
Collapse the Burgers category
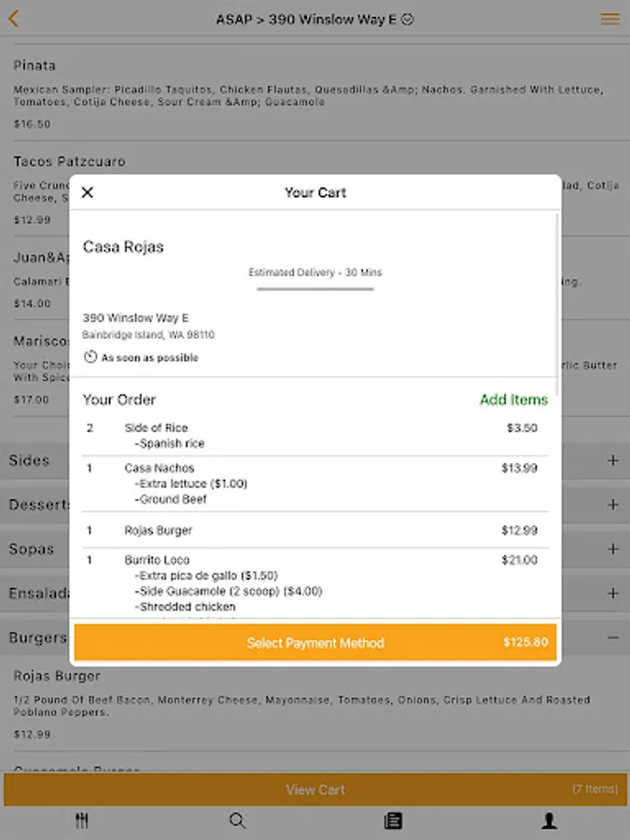(x=613, y=637)
